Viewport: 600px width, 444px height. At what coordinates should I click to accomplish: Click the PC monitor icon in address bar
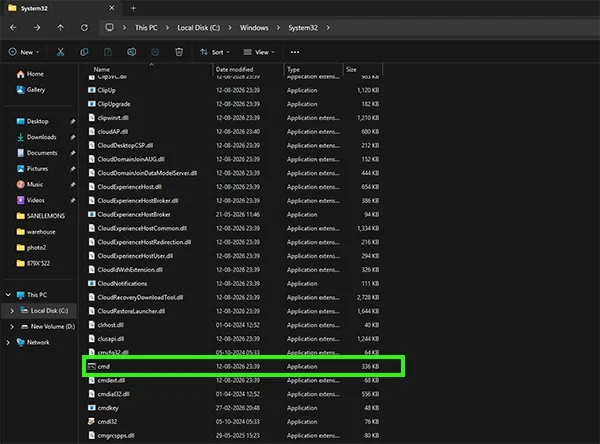pos(109,28)
